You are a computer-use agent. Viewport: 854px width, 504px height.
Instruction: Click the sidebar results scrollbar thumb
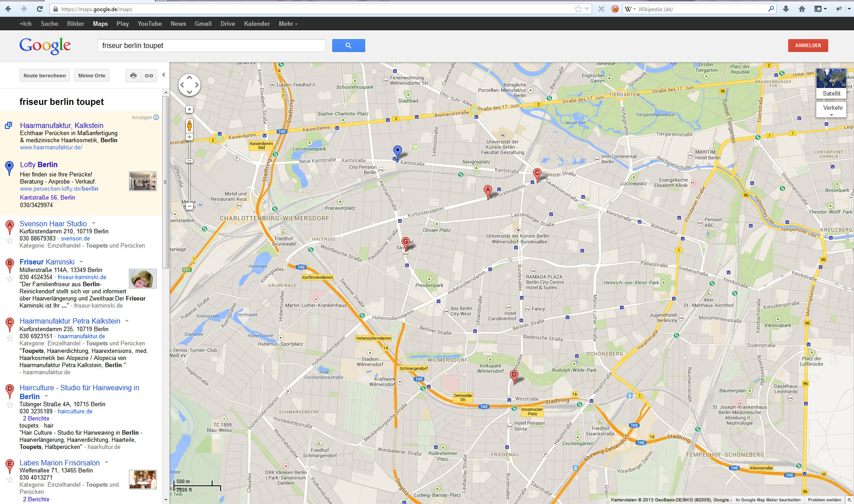(165, 182)
